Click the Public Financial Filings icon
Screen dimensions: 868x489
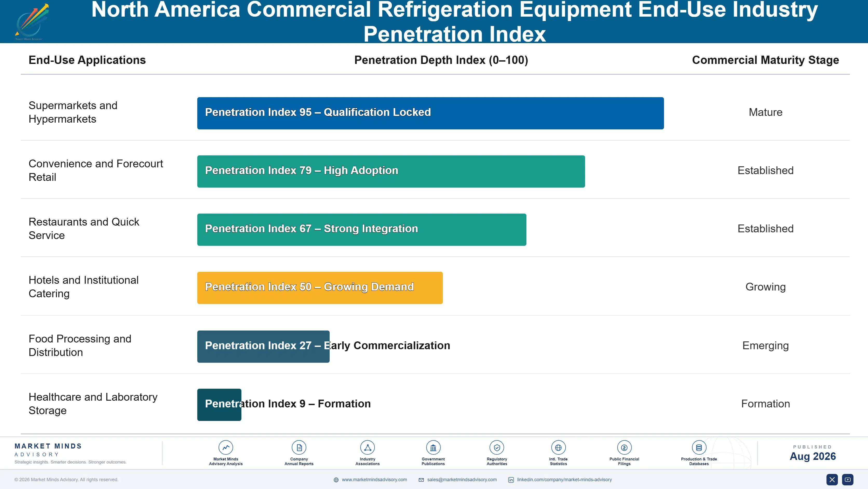click(624, 447)
